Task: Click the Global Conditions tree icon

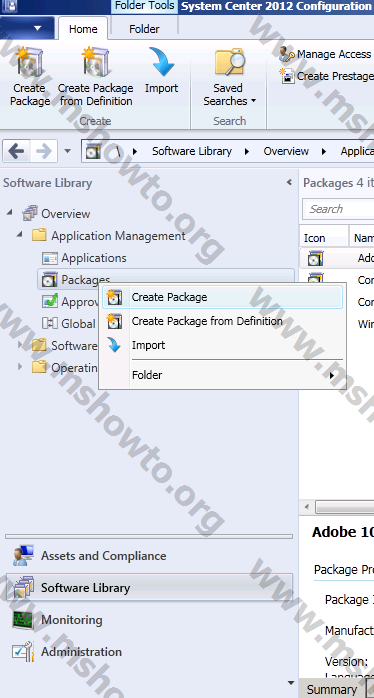Action: (49, 324)
